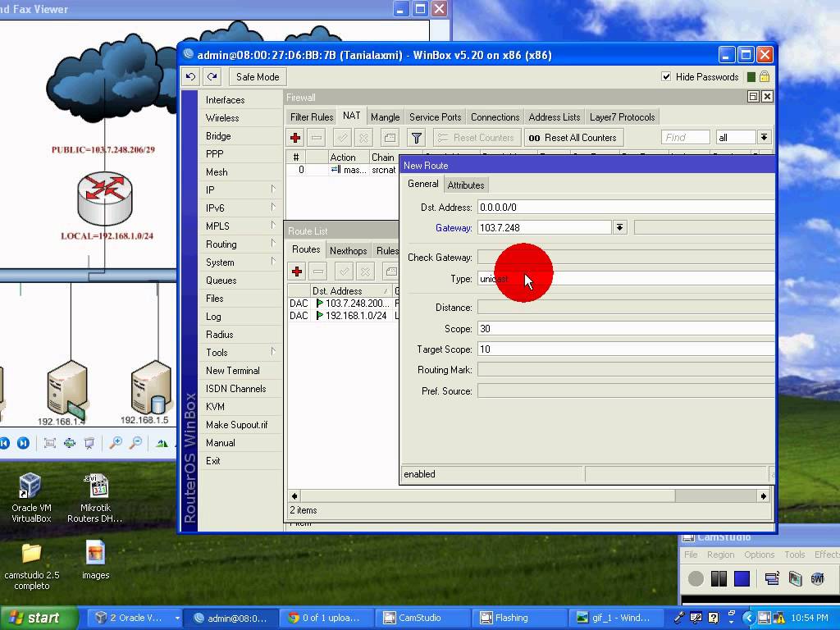Open the Gateway field dropdown arrow
The height and width of the screenshot is (630, 840).
tap(619, 227)
